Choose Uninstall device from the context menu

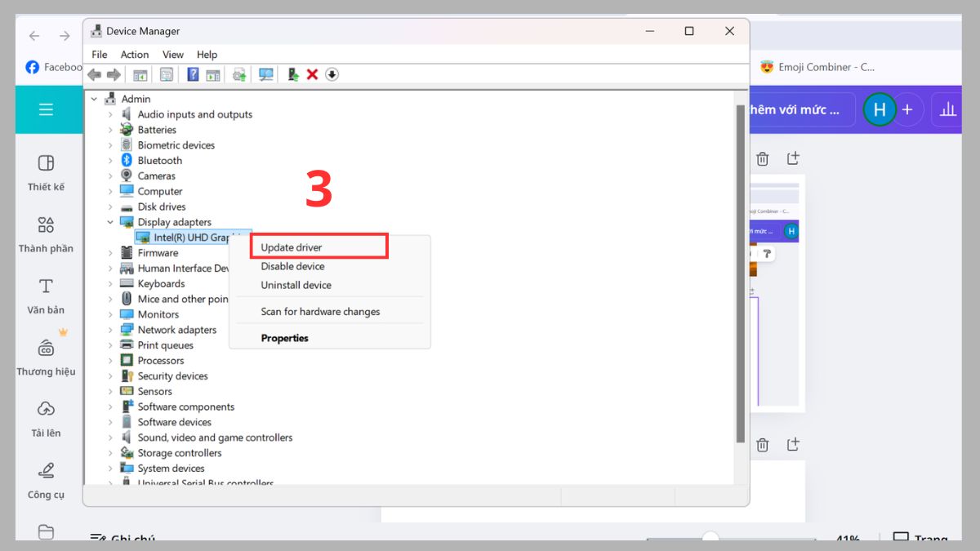pos(296,285)
